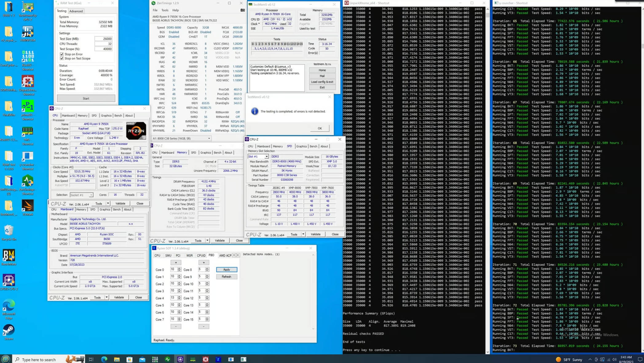
Task: Click the Home button in TestMem5
Action: pyautogui.click(x=322, y=70)
